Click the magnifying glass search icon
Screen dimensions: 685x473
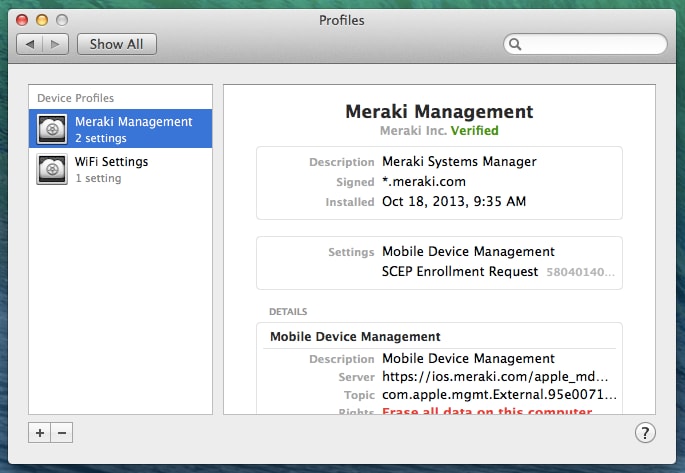tap(515, 44)
